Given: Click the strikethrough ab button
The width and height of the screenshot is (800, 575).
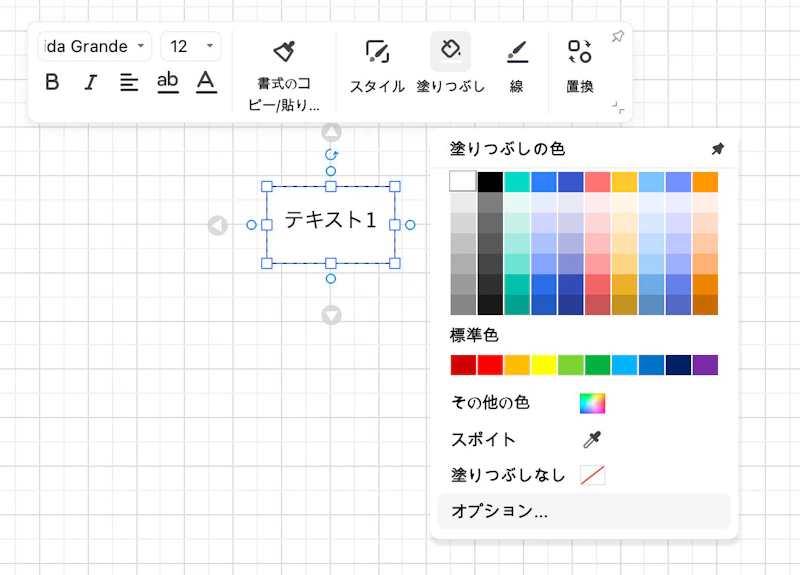Looking at the screenshot, I should [x=168, y=82].
